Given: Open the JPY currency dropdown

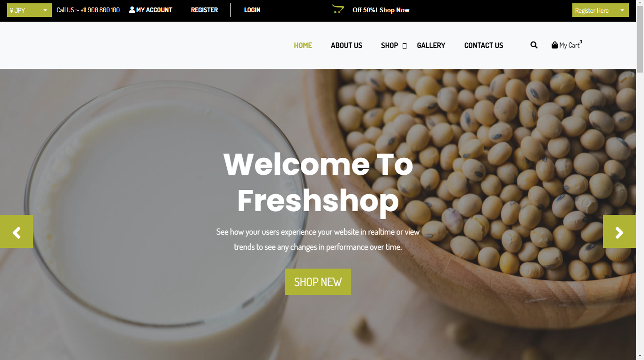Looking at the screenshot, I should coord(29,10).
